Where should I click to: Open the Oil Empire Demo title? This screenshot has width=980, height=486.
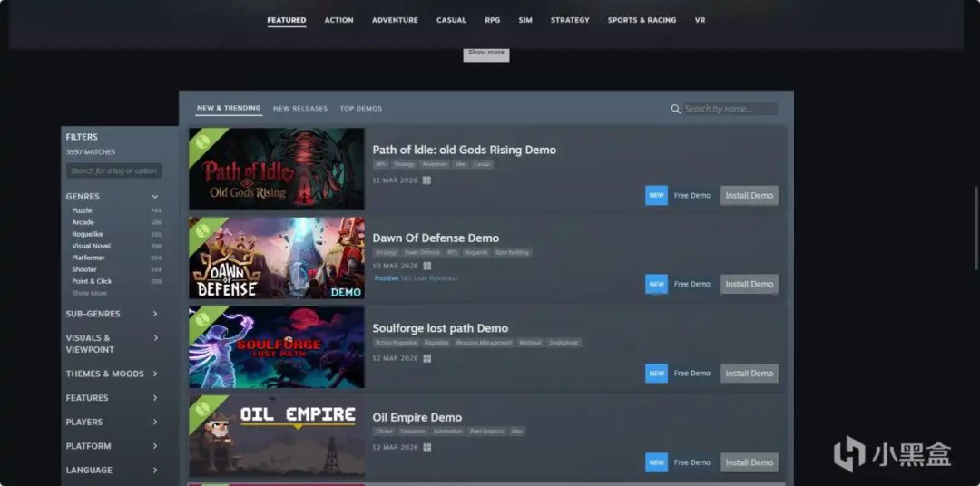click(x=416, y=417)
